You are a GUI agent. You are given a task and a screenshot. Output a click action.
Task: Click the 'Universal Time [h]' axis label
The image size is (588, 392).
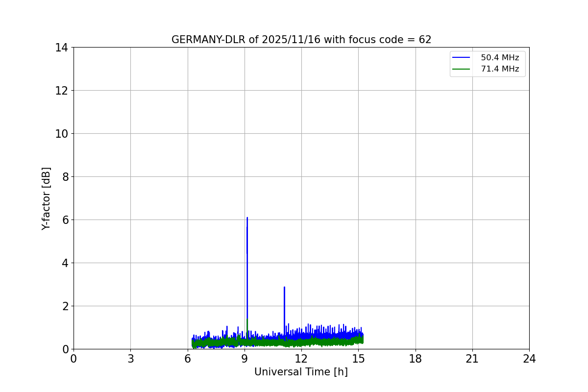coord(301,372)
